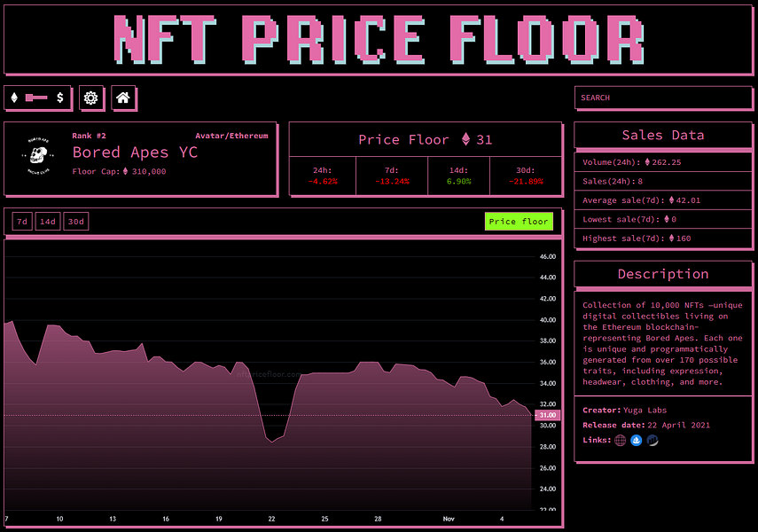Image resolution: width=758 pixels, height=532 pixels.
Task: Click the Ethereum diamond icon in currency switch
Action: (x=14, y=98)
